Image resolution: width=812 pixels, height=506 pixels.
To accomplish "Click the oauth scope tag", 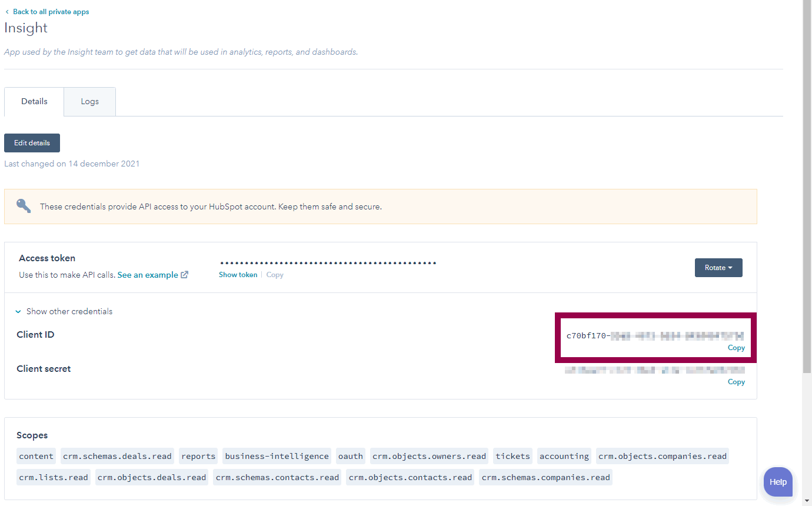I will click(350, 456).
